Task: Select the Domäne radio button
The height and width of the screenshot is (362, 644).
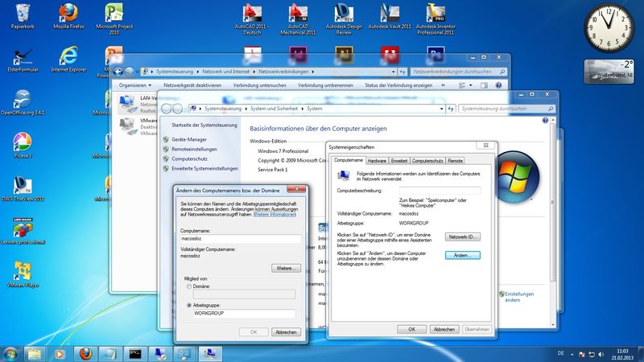Action: coord(189,286)
